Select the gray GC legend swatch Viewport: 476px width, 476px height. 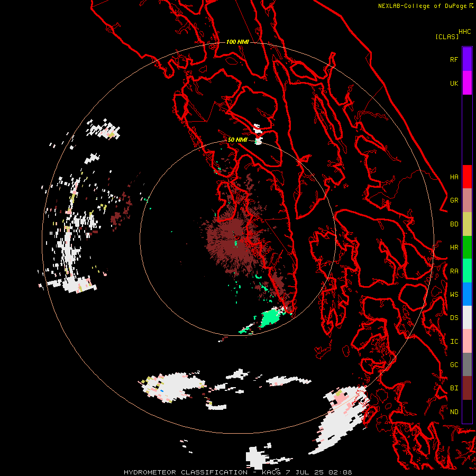[x=467, y=364]
